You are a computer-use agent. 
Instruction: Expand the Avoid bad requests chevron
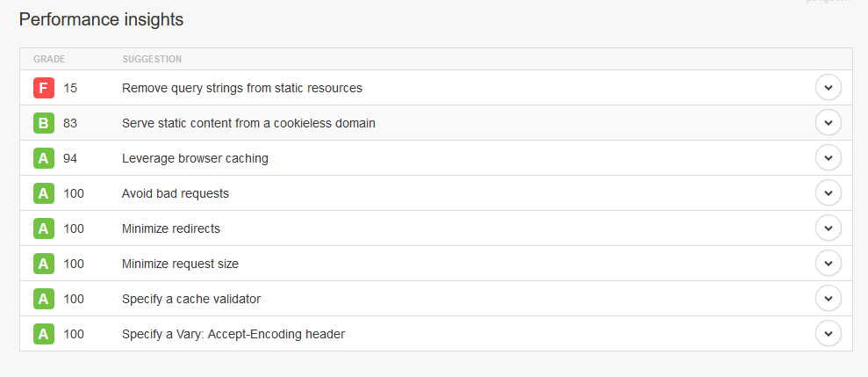click(x=828, y=193)
